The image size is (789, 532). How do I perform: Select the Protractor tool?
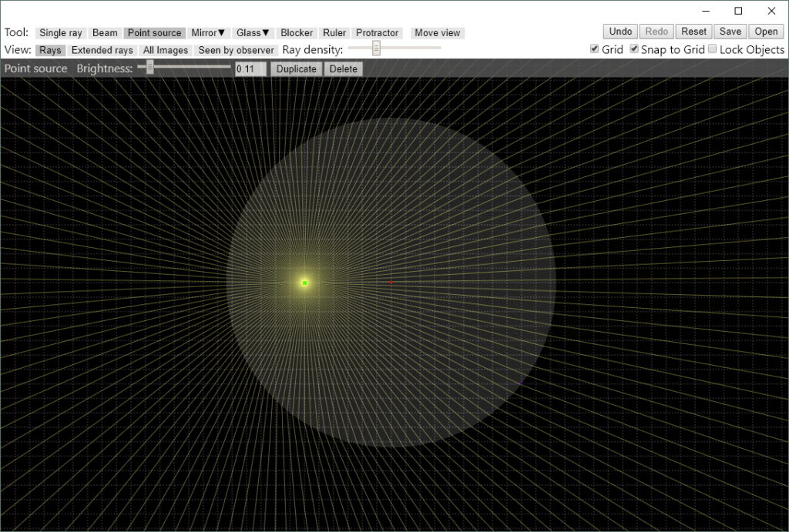[377, 33]
